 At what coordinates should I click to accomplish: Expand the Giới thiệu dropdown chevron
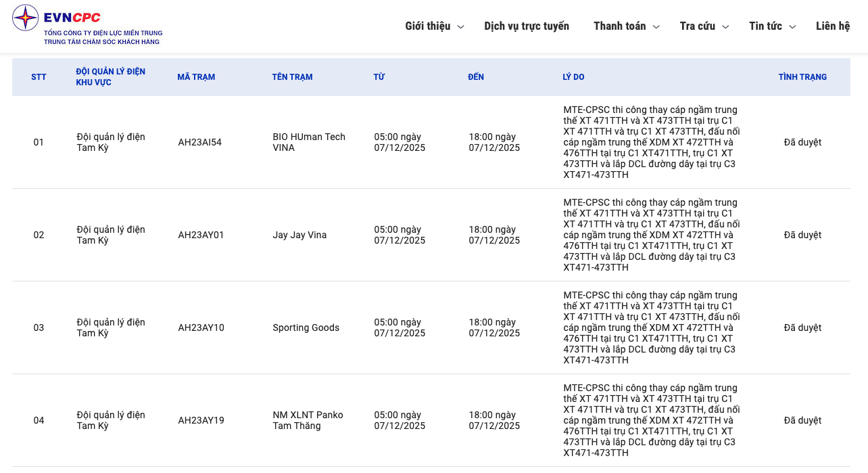[461, 27]
